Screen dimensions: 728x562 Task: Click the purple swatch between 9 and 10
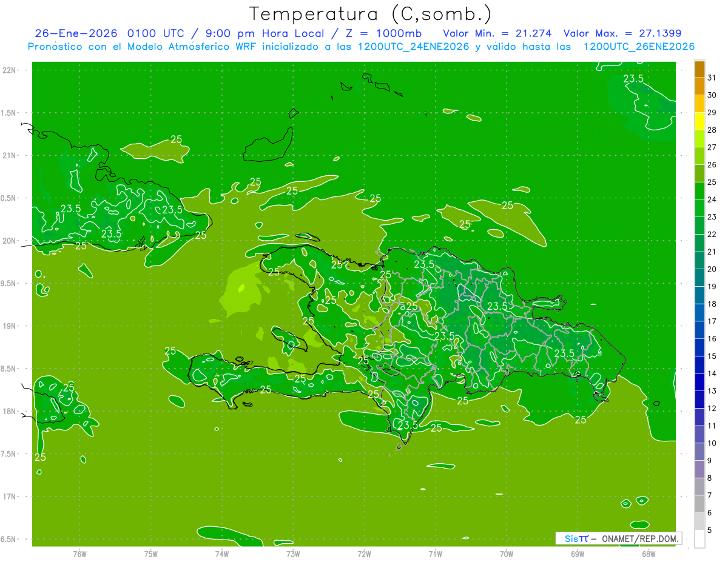pos(700,452)
